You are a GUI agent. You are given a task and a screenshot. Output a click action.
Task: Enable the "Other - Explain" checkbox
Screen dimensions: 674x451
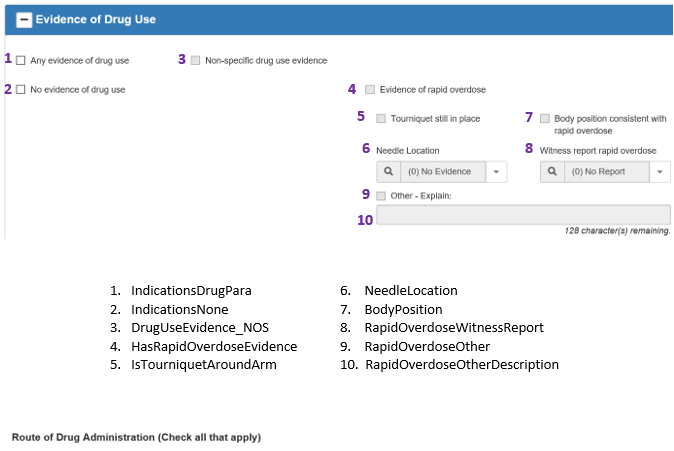click(381, 195)
